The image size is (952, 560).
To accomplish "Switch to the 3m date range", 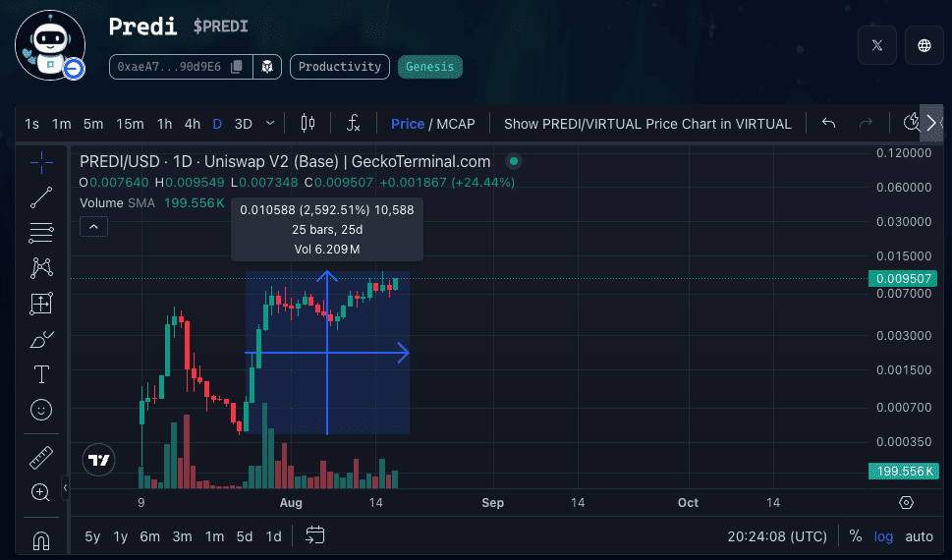I will (x=182, y=536).
